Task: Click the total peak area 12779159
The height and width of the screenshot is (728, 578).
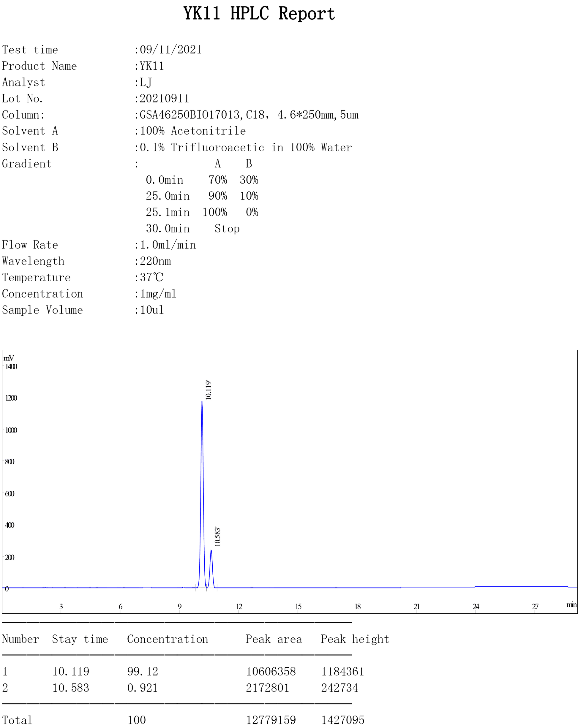Action: pyautogui.click(x=271, y=720)
